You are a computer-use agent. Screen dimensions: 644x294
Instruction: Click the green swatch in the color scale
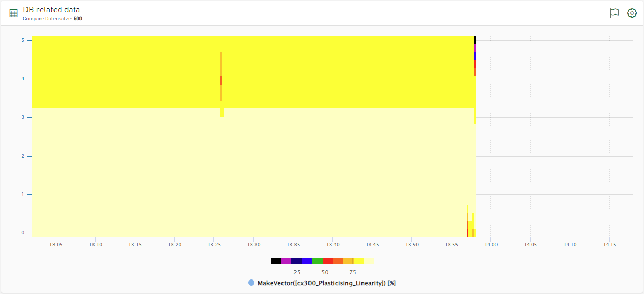coord(317,261)
